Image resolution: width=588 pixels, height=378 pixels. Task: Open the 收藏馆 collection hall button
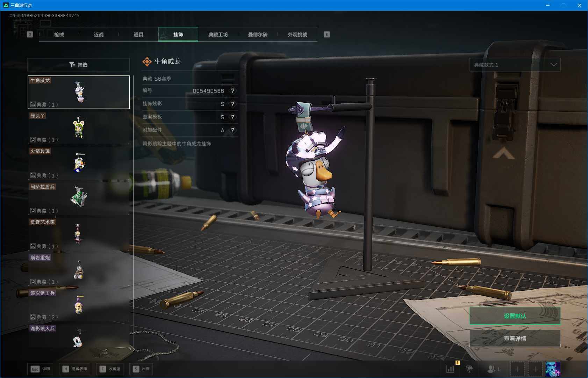110,369
